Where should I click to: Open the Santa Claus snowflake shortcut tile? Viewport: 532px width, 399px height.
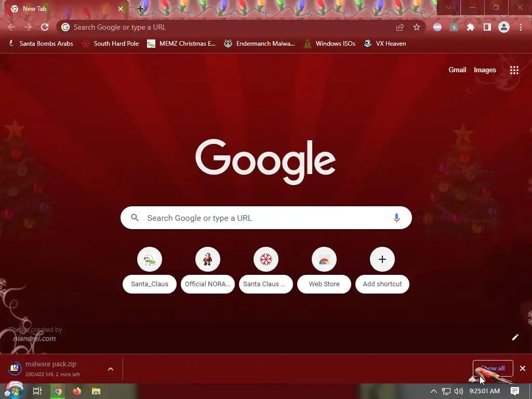point(266,270)
